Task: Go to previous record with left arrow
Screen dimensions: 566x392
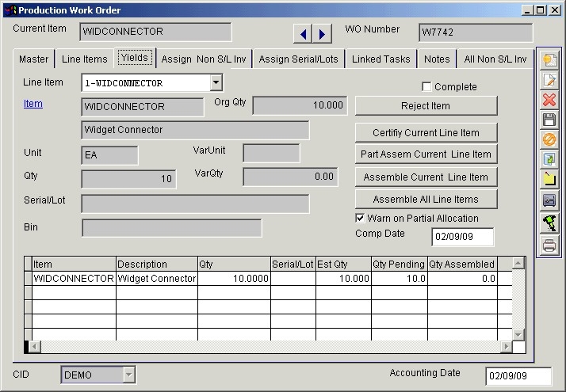Action: point(303,33)
